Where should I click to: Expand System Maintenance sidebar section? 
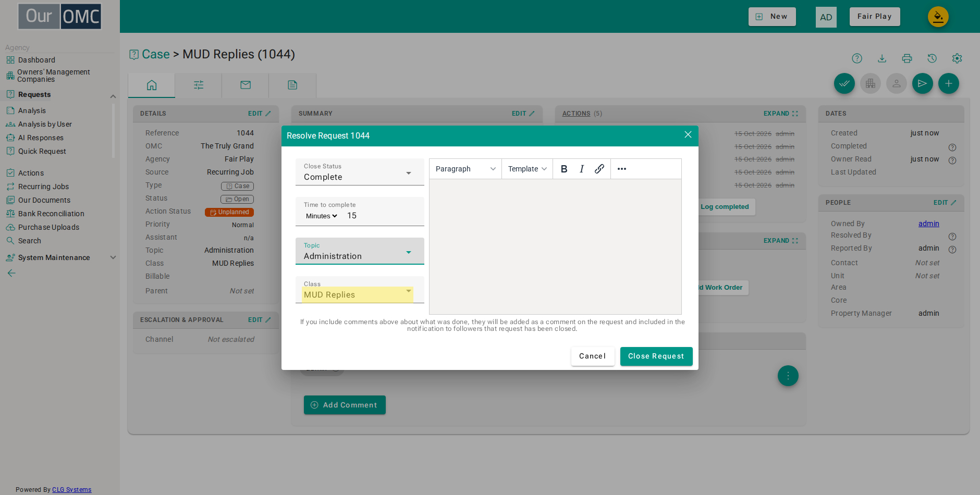(x=113, y=257)
